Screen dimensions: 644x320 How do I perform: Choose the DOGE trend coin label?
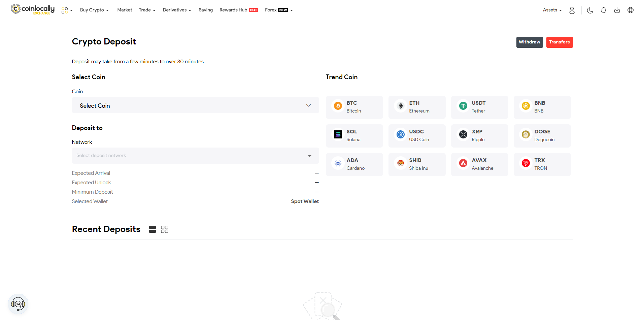coord(542,132)
